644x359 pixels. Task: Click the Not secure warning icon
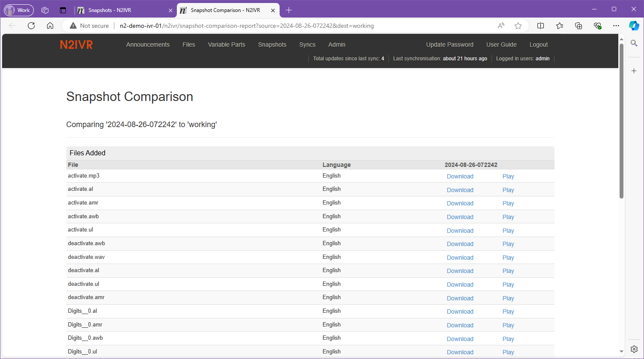(x=73, y=26)
